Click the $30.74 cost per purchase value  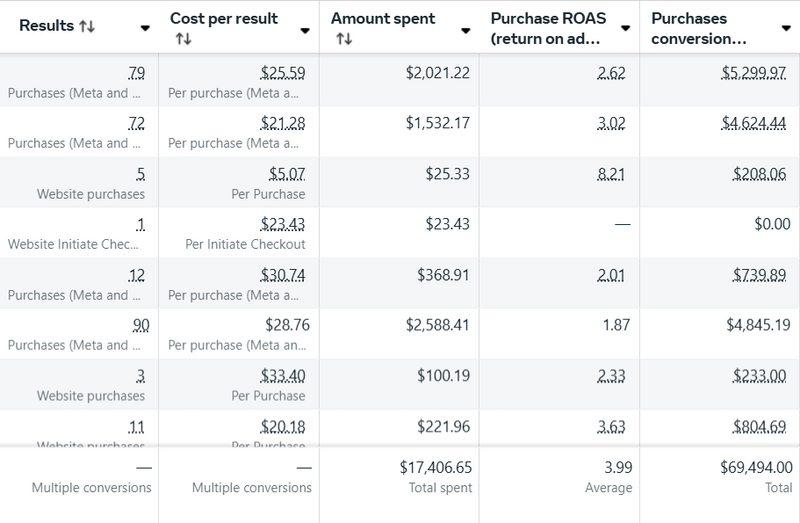pyautogui.click(x=282, y=275)
